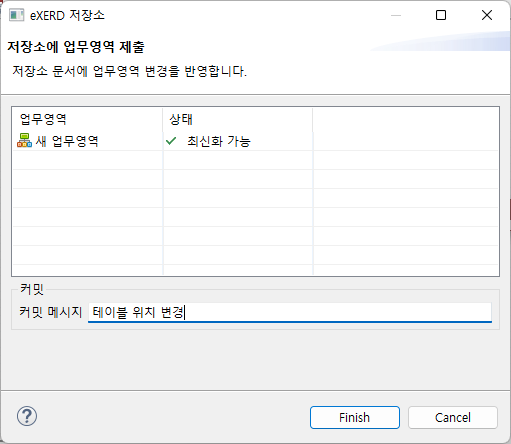This screenshot has height=444, width=511.
Task: Click the 저장소에 업무영역 제출 heading
Action: [x=76, y=47]
